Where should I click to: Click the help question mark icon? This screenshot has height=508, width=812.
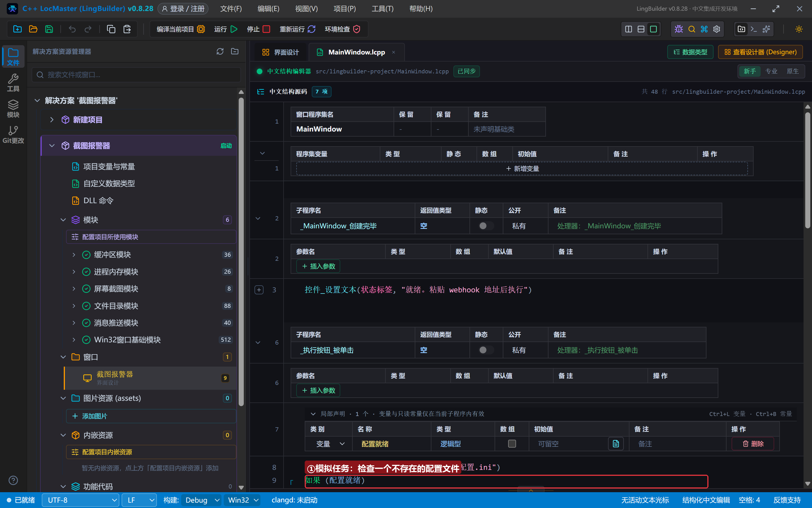tap(13, 480)
